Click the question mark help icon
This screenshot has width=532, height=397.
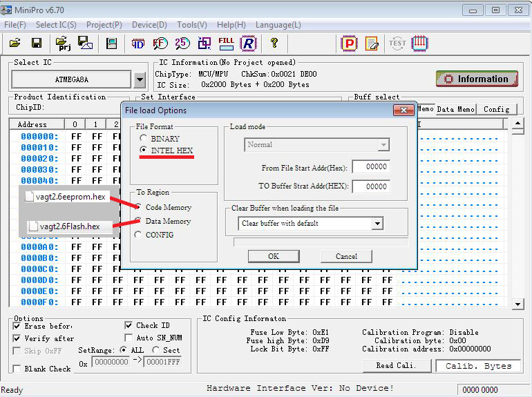pos(274,43)
